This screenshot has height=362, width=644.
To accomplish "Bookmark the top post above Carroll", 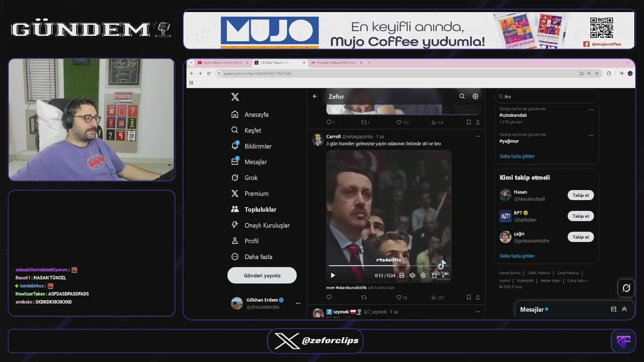I will point(468,122).
